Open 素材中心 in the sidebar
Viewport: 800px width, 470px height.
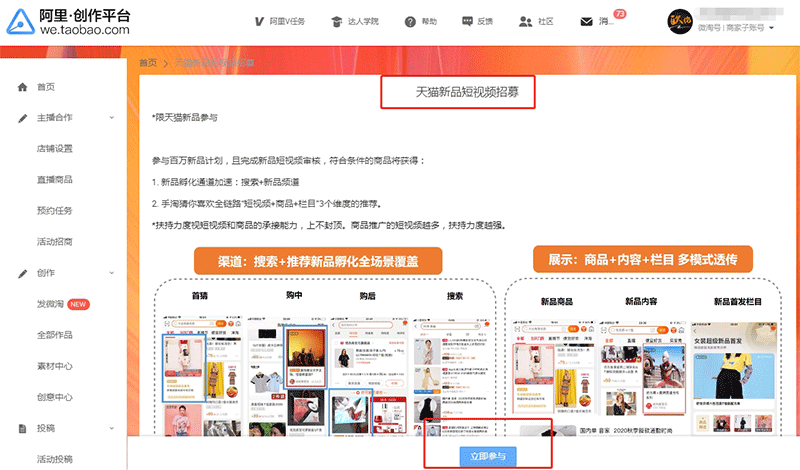click(x=55, y=366)
